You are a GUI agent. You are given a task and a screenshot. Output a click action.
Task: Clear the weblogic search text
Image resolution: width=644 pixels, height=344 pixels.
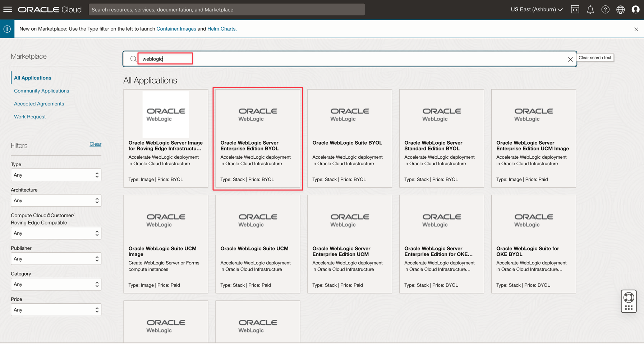570,59
